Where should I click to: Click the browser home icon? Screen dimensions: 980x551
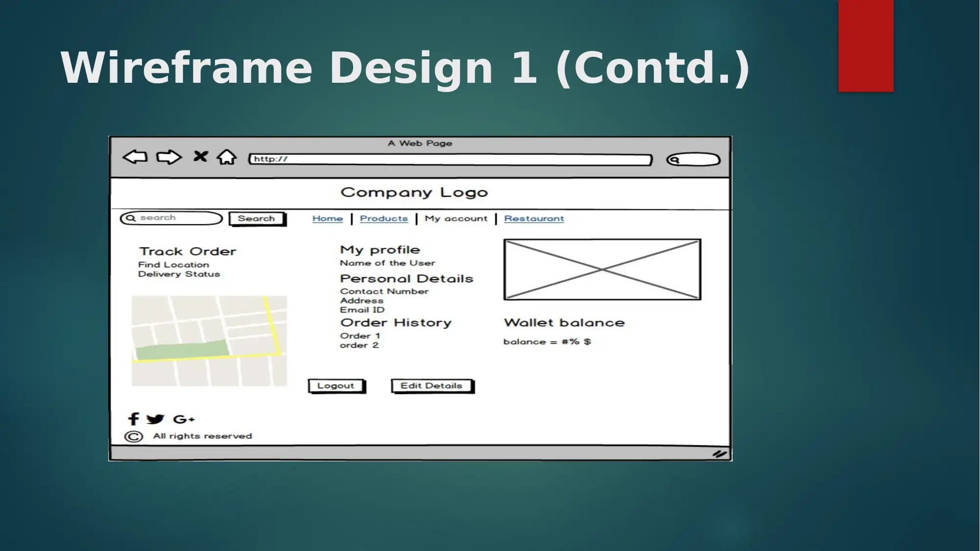228,158
